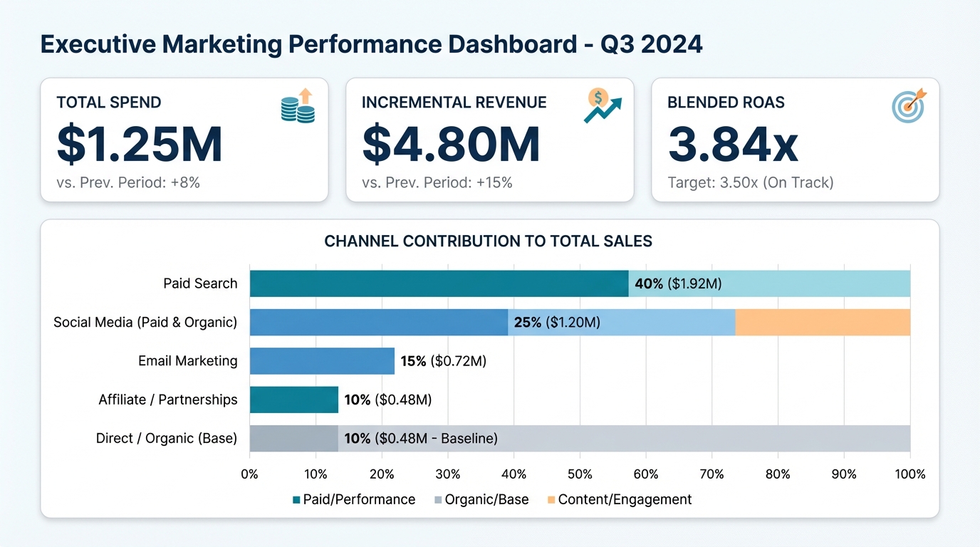This screenshot has width=980, height=547.
Task: Click the stacked coins icon in Total Spend
Action: [x=298, y=106]
